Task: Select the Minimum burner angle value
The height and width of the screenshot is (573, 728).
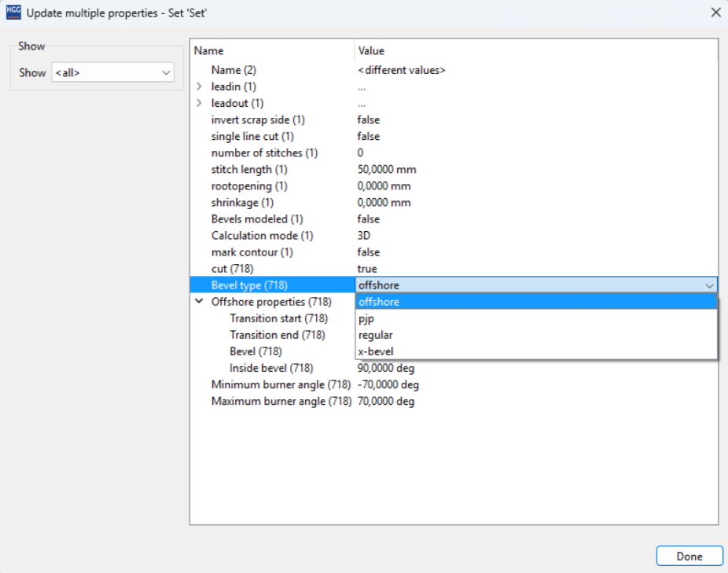Action: tap(388, 385)
